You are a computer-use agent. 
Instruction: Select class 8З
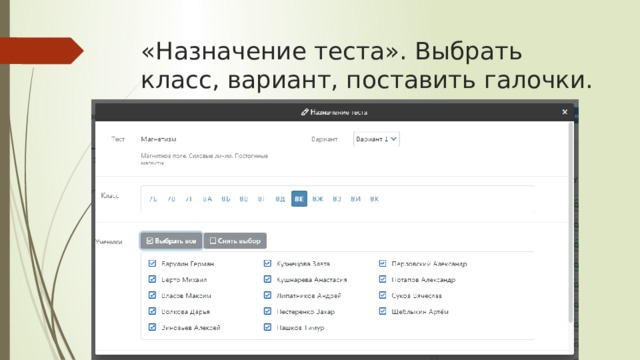coord(337,199)
